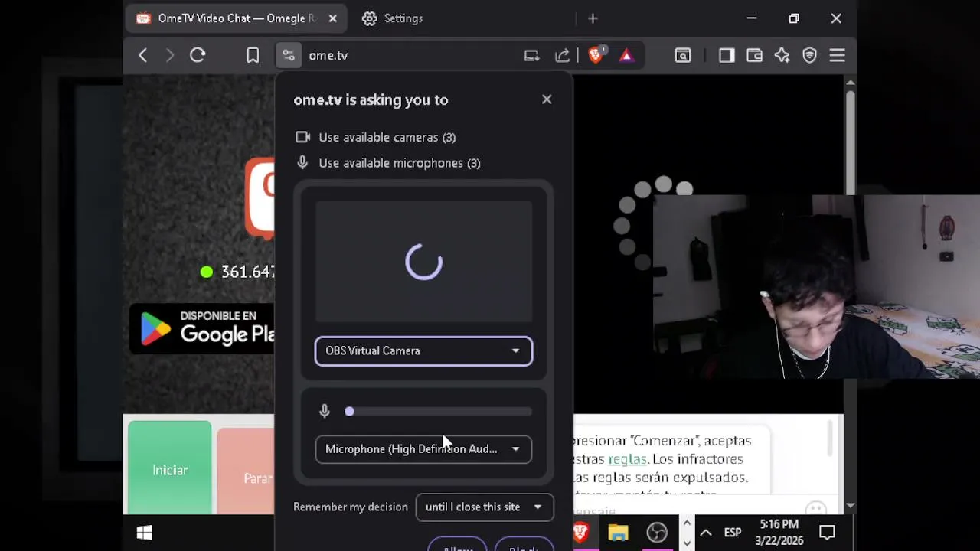Viewport: 980px width, 551px height.
Task: Share this page using the share icon
Action: 562,55
